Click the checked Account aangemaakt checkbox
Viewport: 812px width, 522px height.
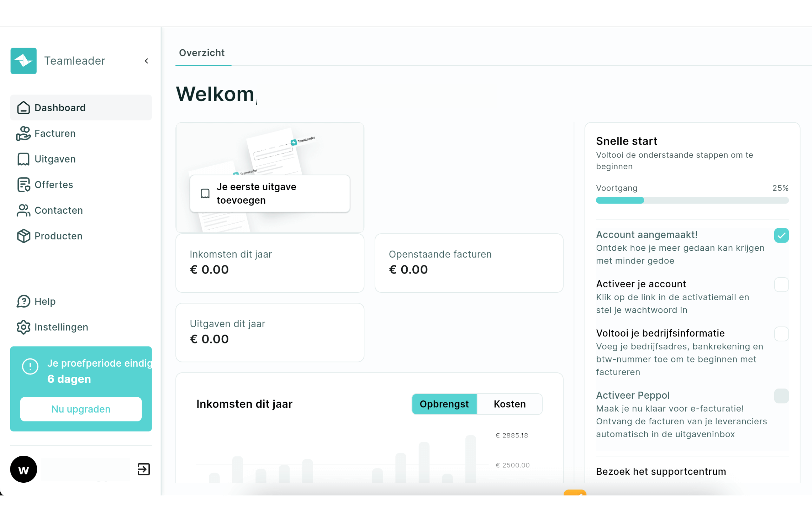[x=781, y=236]
